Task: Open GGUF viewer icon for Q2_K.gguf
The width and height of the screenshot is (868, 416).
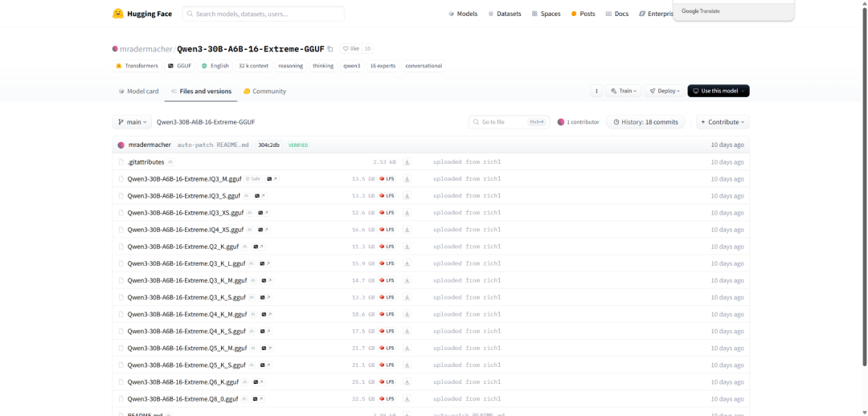Action: (259, 247)
